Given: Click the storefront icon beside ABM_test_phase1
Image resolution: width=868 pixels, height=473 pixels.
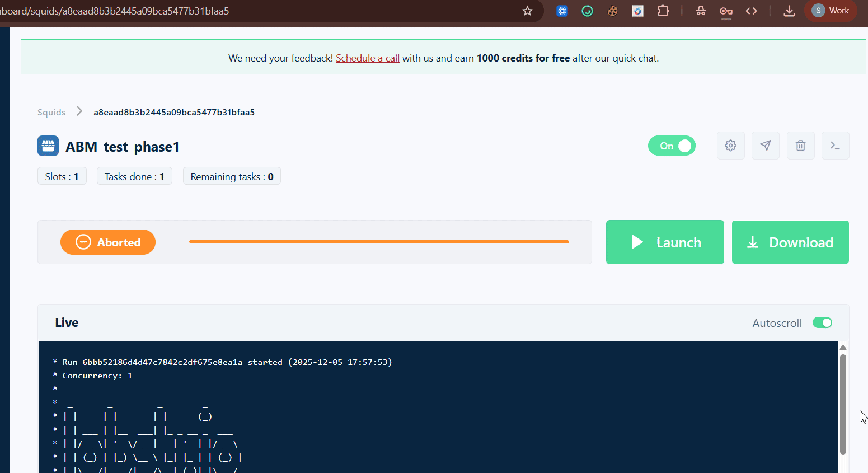Looking at the screenshot, I should coord(48,146).
